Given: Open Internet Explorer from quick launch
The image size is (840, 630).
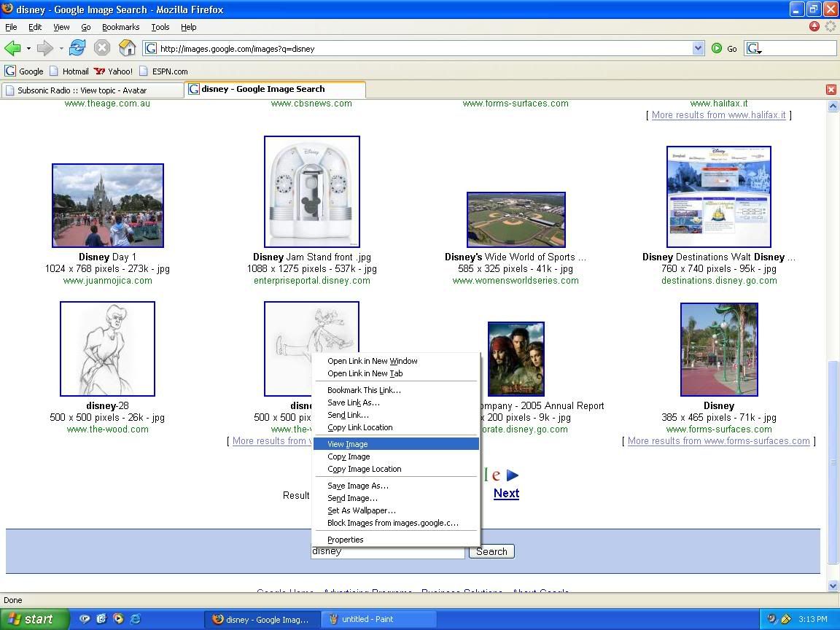Looking at the screenshot, I should (x=136, y=619).
